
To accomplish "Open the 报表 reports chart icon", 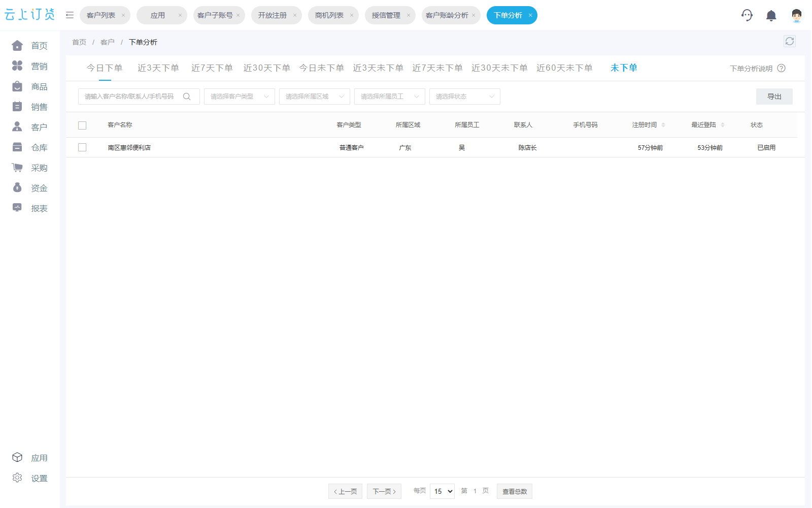I will point(17,208).
